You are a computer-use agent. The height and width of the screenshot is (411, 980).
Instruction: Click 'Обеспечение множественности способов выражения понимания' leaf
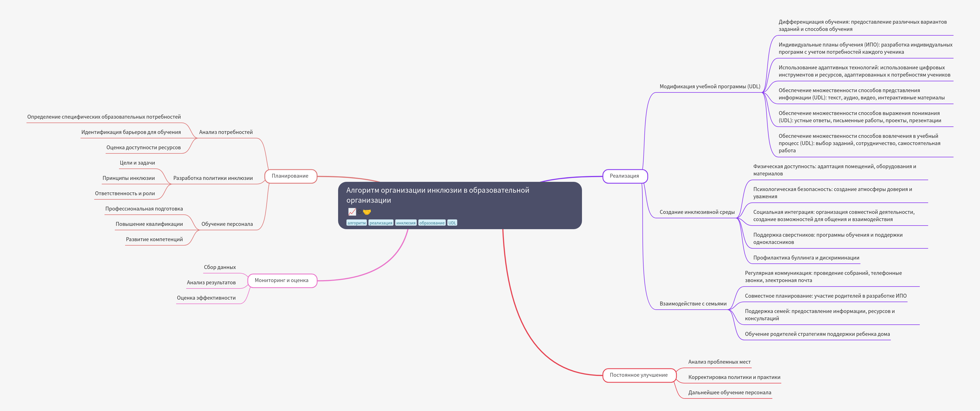coord(860,117)
